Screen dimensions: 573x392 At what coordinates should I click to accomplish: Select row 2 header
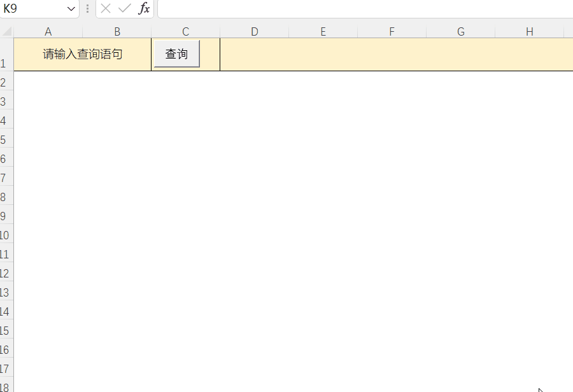click(x=6, y=81)
